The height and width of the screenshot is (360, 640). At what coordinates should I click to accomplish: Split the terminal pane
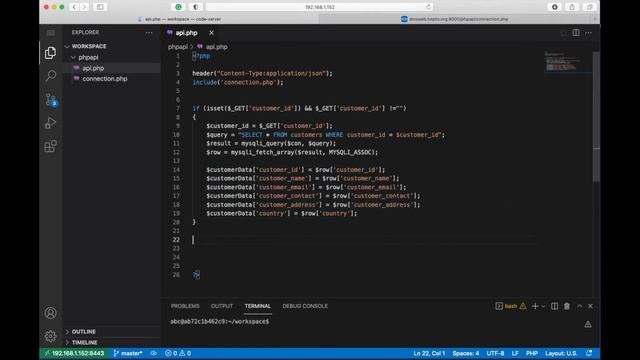click(554, 306)
